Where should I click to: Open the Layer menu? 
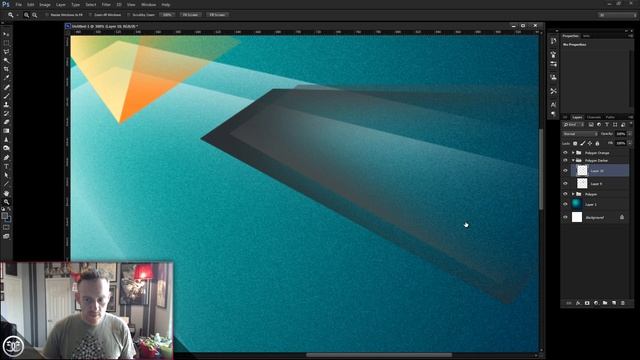point(60,4)
